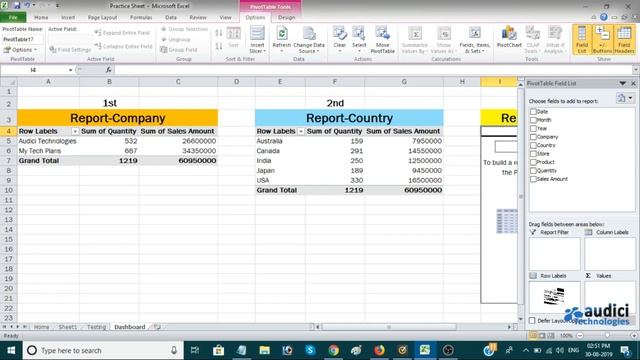Click Insert new worksheet tab icon
This screenshot has width=640, height=360.
pyautogui.click(x=157, y=327)
